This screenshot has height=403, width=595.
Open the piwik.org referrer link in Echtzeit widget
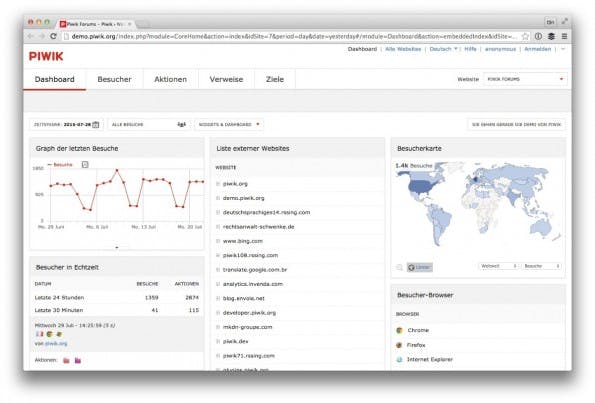[56, 343]
